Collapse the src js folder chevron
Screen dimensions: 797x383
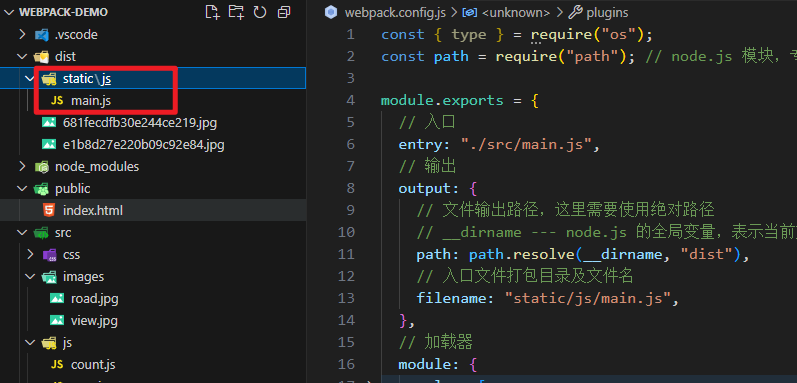pyautogui.click(x=30, y=343)
